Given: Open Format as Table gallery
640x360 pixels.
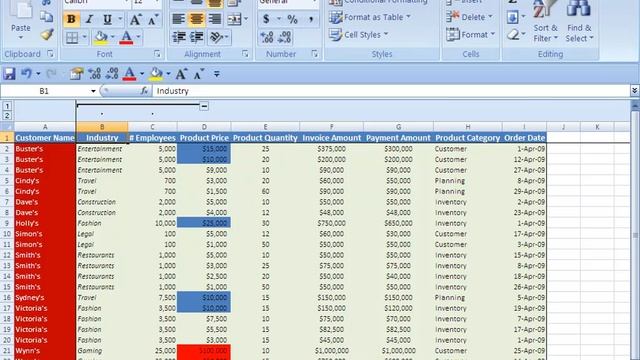Looking at the screenshot, I should pos(370,17).
